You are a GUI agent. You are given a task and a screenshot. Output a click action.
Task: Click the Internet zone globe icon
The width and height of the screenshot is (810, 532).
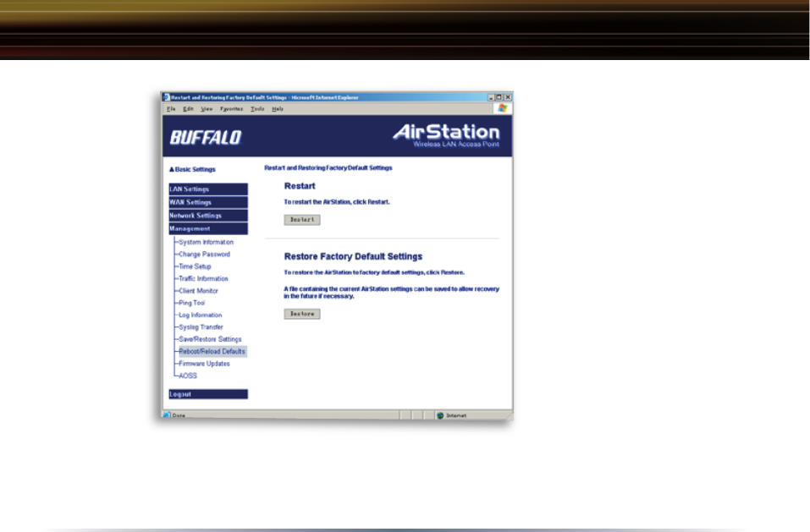[440, 415]
